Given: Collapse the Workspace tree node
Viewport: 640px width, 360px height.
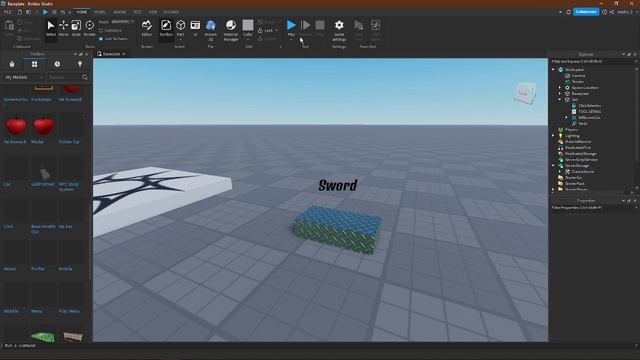Looking at the screenshot, I should [553, 69].
